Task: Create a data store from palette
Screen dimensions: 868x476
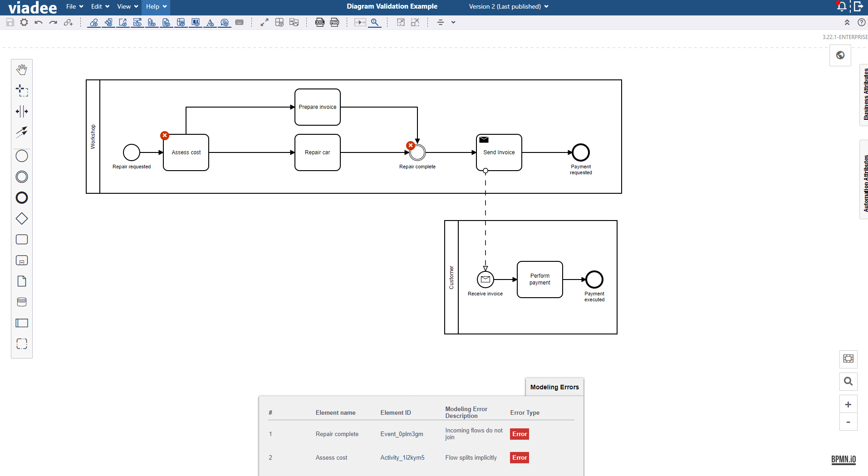Action: click(22, 302)
